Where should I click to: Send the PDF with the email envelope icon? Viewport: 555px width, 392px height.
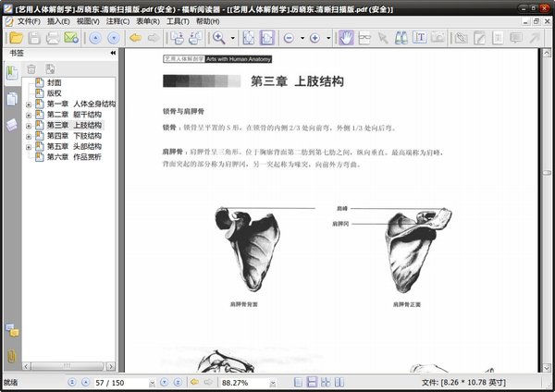(x=71, y=38)
